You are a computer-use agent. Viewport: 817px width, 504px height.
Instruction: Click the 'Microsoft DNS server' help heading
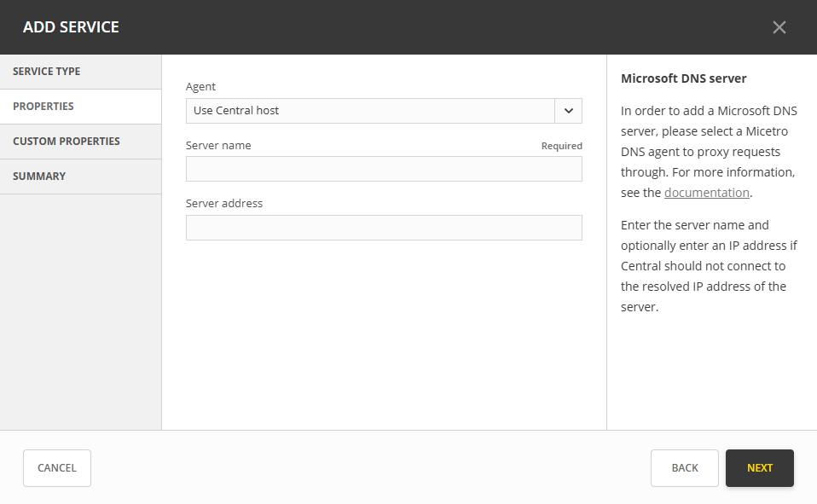click(x=683, y=78)
